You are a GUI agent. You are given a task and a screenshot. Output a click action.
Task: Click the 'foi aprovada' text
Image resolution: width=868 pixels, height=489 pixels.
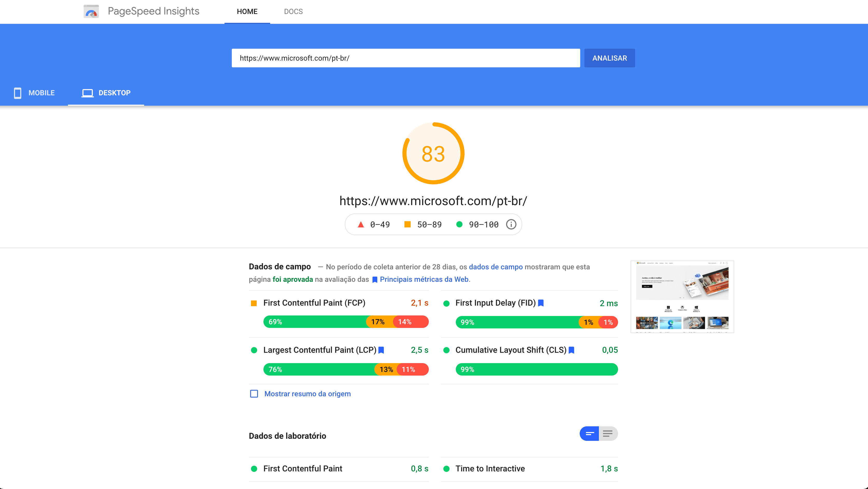(293, 279)
